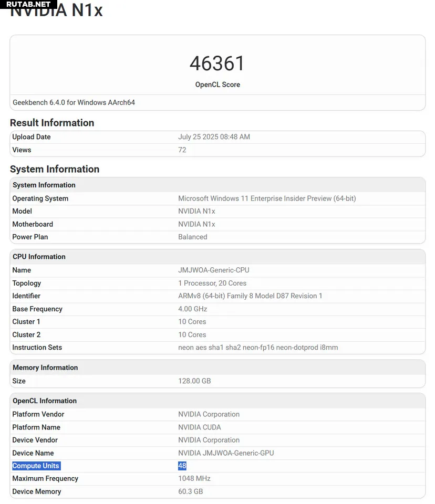Click the highlighted 'Compute Units' label
Screen dimensions: 435x504
pyautogui.click(x=36, y=466)
